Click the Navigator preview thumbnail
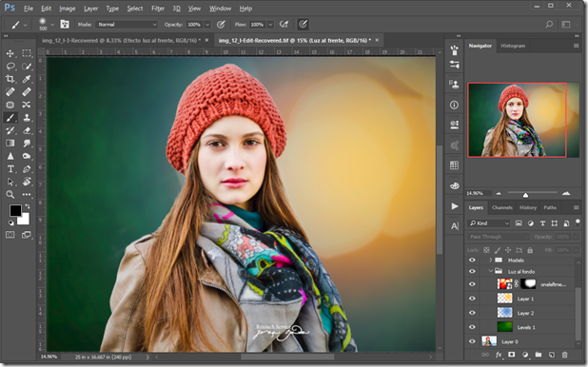 (523, 120)
